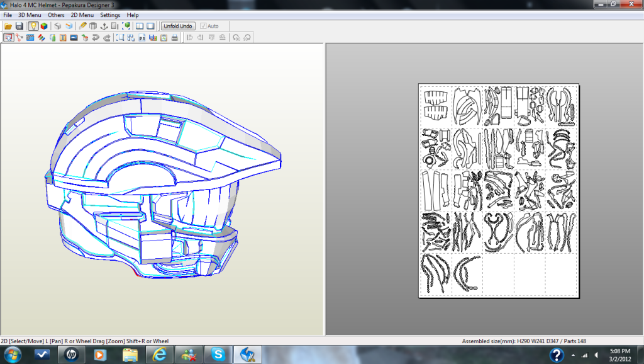Select the text tool with T icon

pyautogui.click(x=63, y=37)
